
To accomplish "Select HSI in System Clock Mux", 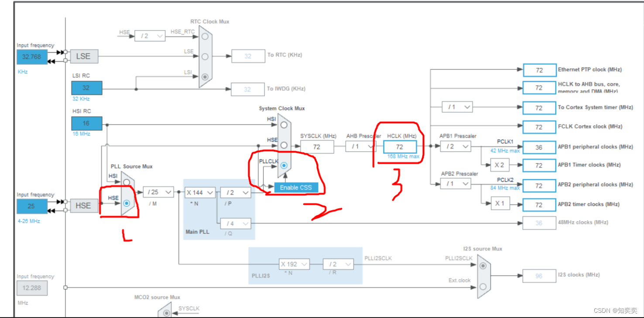I will tap(284, 124).
